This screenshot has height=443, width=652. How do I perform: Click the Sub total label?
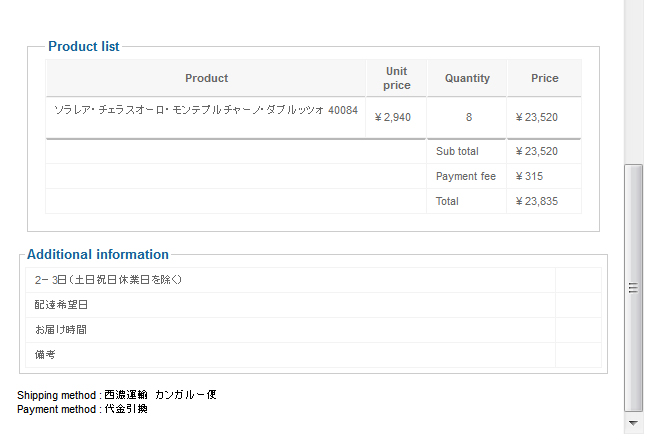[x=457, y=151]
